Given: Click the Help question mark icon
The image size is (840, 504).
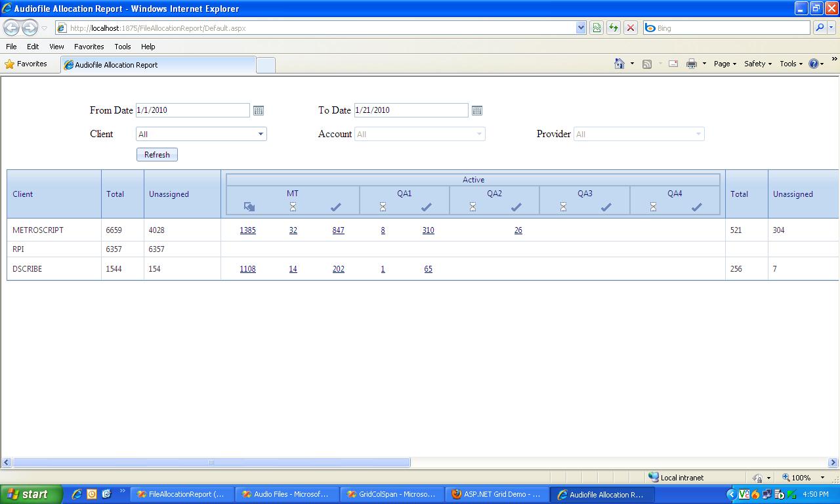Looking at the screenshot, I should pos(814,64).
